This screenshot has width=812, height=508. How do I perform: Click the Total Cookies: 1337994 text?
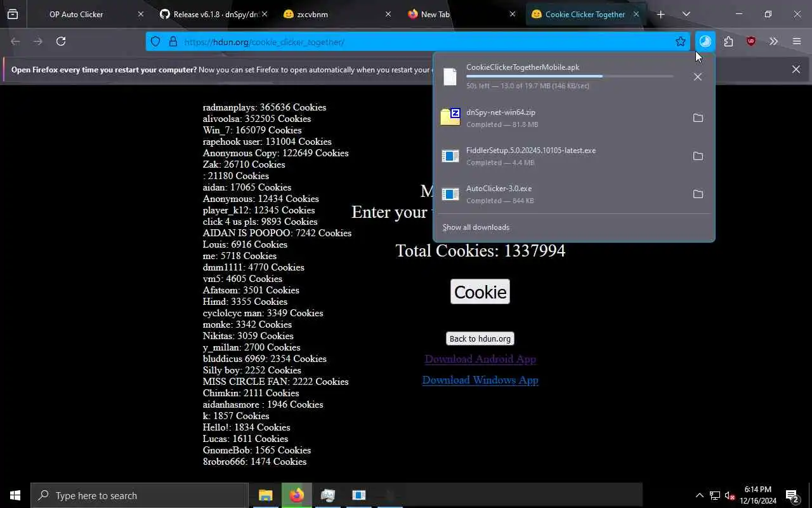tap(480, 251)
